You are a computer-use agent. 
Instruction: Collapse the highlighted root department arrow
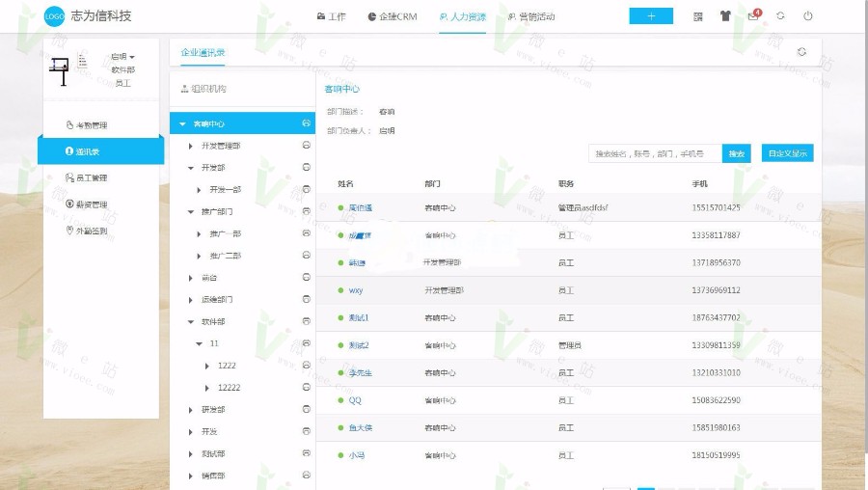coord(182,124)
